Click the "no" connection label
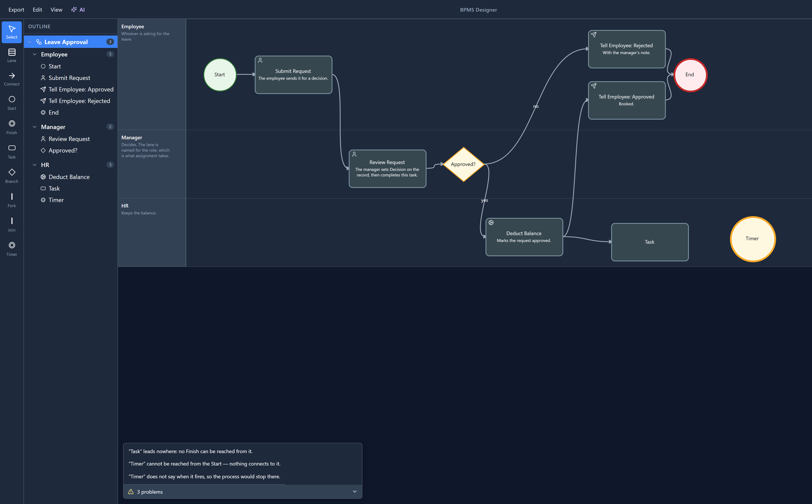 [x=536, y=106]
